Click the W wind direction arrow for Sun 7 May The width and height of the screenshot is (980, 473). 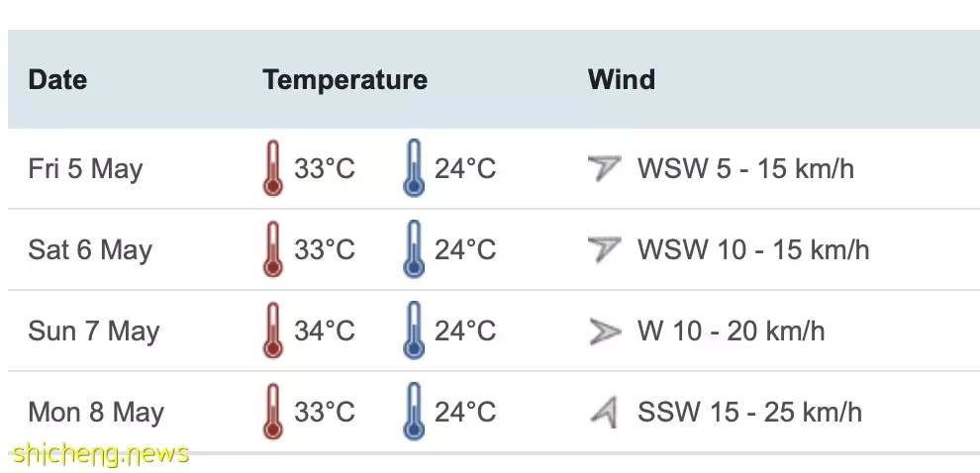pyautogui.click(x=605, y=331)
